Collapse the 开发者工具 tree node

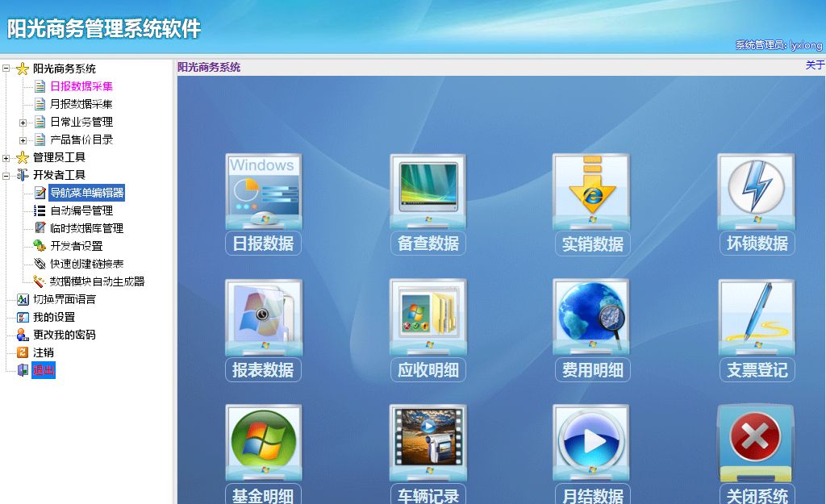pos(6,175)
